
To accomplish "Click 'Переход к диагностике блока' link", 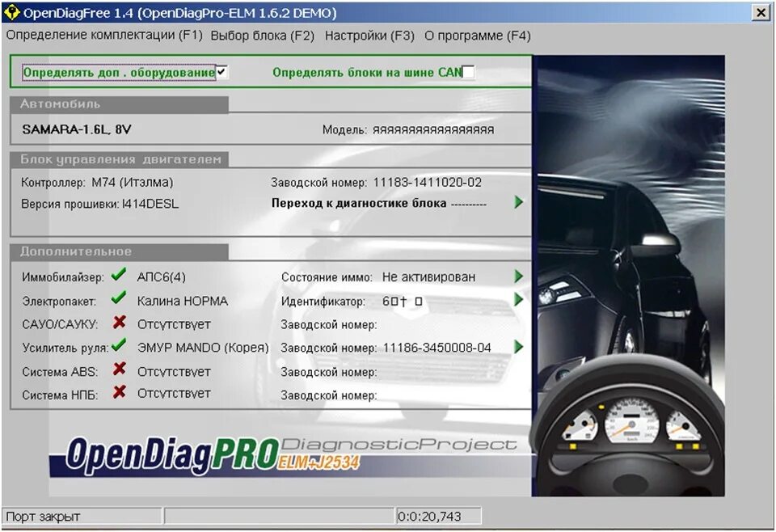I will point(359,203).
